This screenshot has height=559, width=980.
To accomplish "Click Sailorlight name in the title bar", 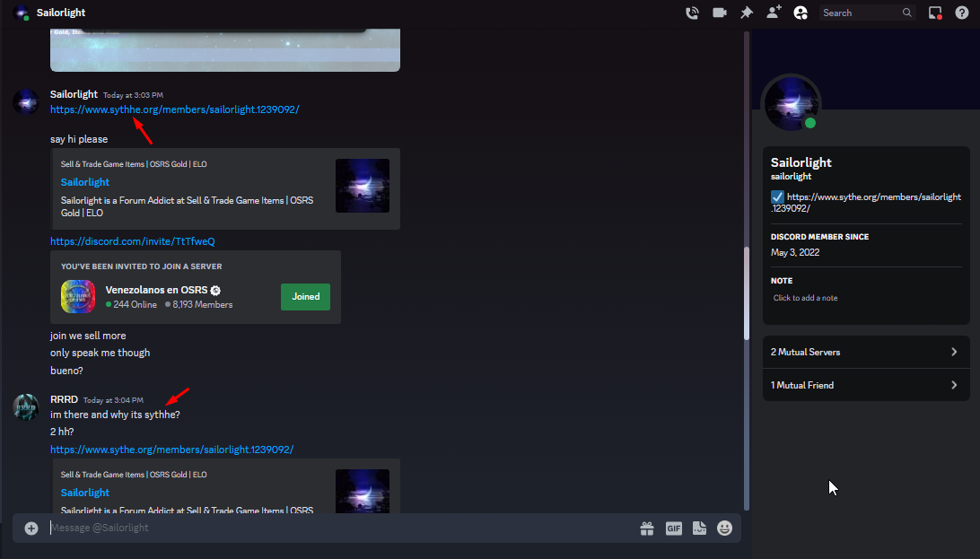I will tap(61, 13).
